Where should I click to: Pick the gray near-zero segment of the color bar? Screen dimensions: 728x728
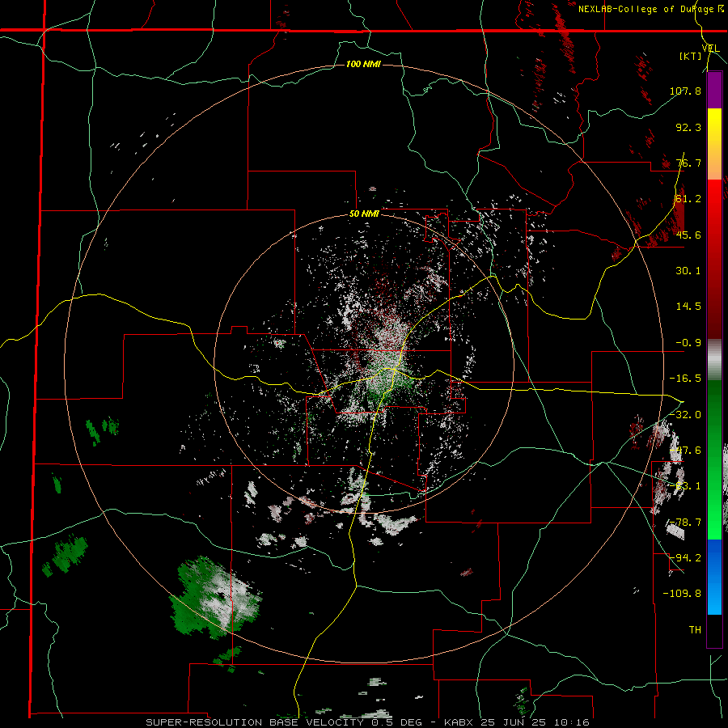pos(714,360)
